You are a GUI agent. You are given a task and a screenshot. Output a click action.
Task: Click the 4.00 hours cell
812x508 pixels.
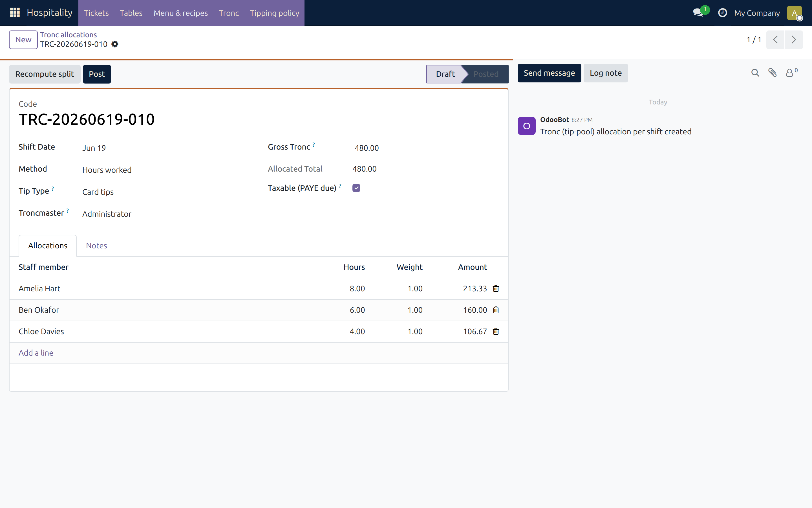[357, 332]
